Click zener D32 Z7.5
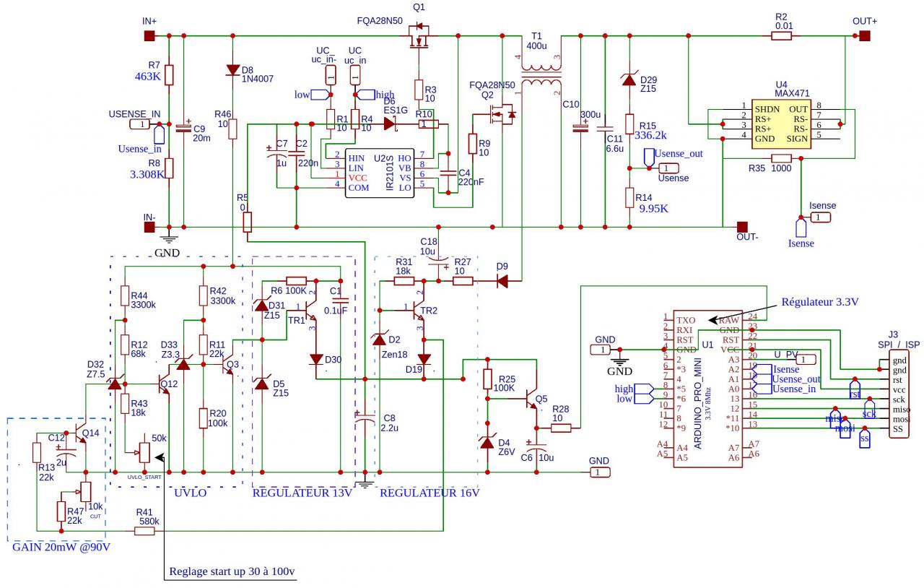Screen dimensions: 924x588 (114, 383)
